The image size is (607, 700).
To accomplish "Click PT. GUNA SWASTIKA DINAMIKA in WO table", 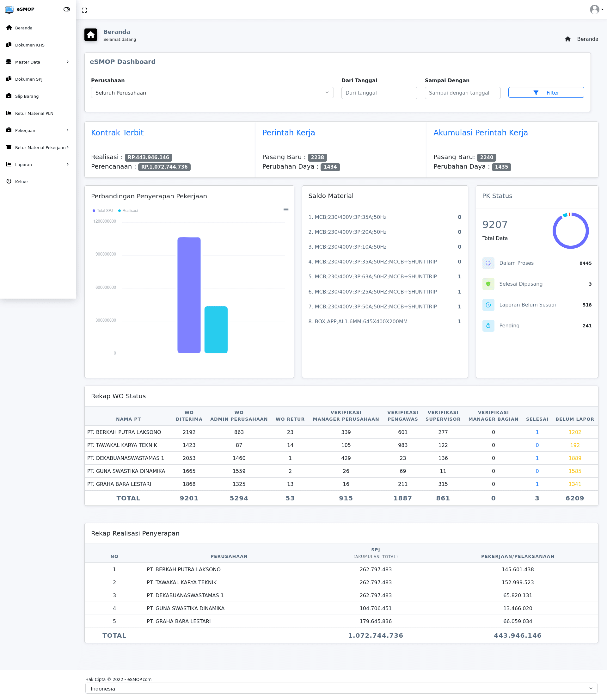I will pos(126,471).
